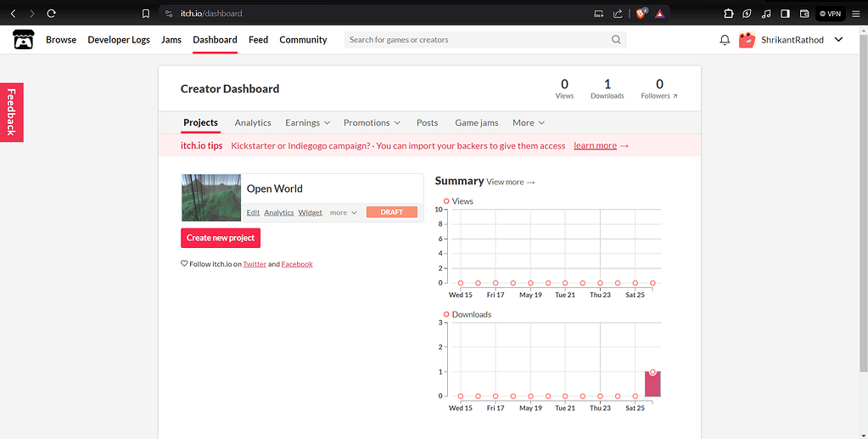Click the Open World project title
868x439 pixels.
click(x=275, y=189)
